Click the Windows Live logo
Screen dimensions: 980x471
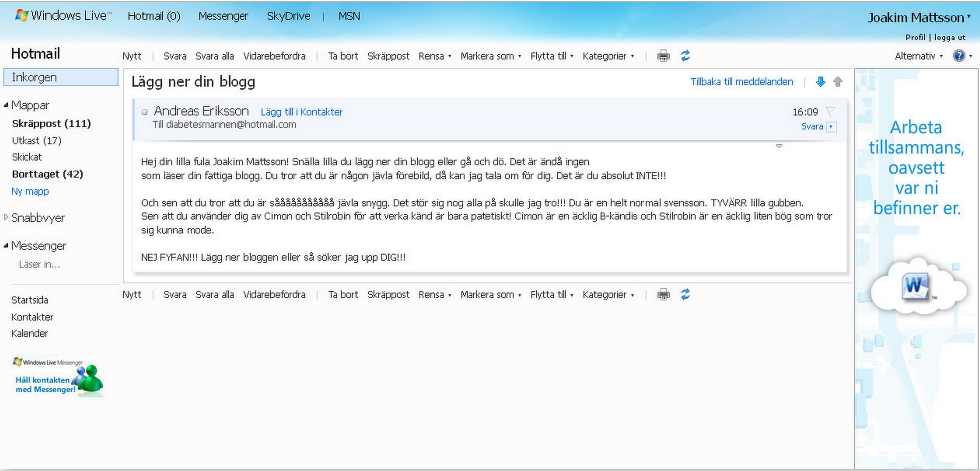pos(63,15)
